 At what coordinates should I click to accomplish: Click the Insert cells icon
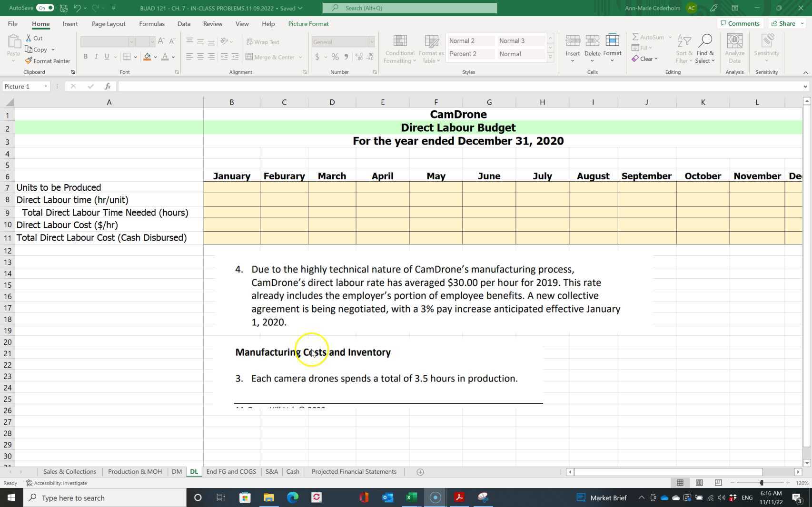(x=573, y=41)
